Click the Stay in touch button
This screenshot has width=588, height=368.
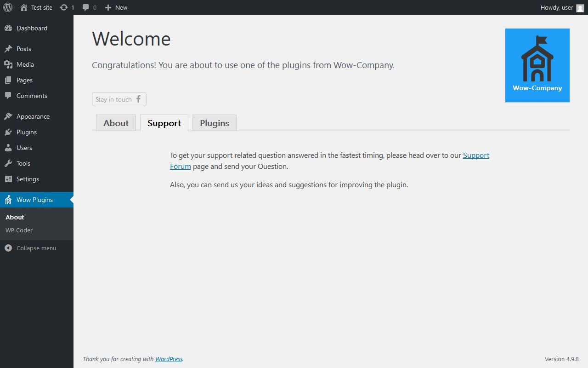coord(119,99)
